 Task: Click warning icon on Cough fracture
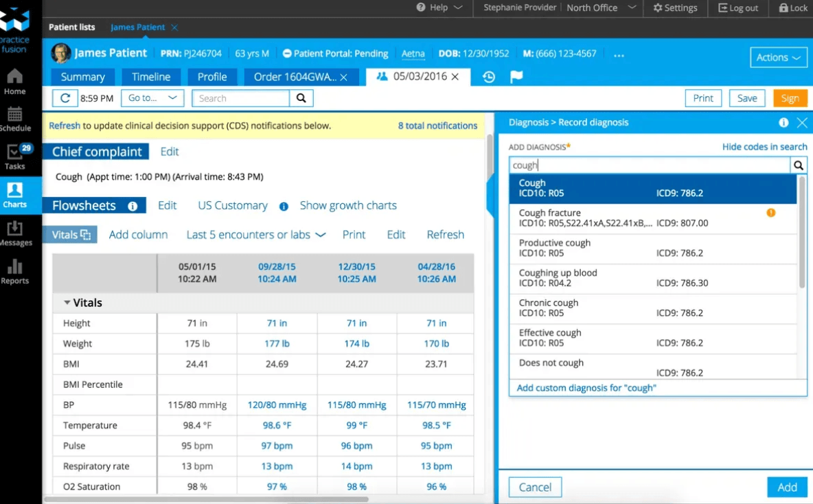(770, 213)
